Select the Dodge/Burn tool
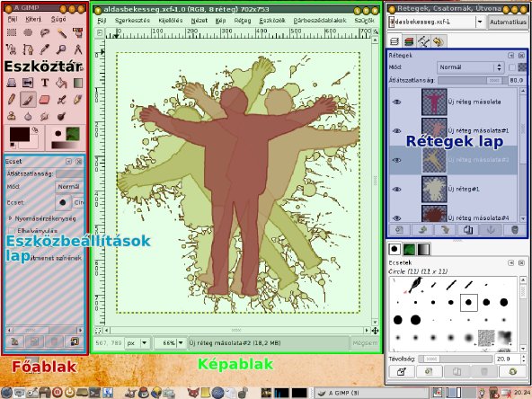Viewport: 532px width, 399px height. 61,117
